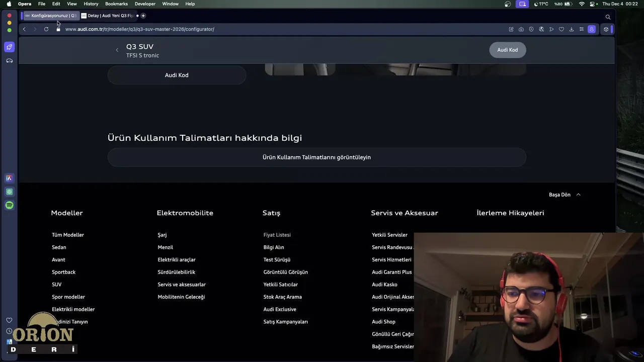Click the tab search magnifier icon
The height and width of the screenshot is (362, 644).
608,17
